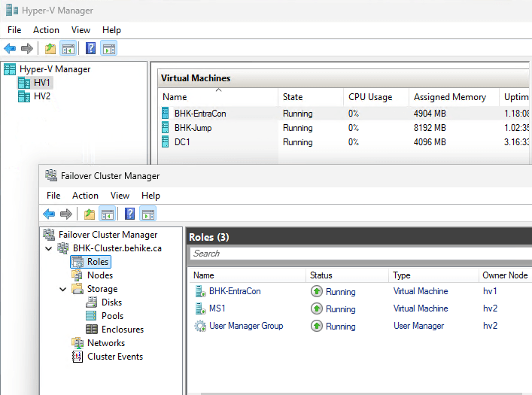Click the Help icon in Failover Cluster toolbar

129,214
